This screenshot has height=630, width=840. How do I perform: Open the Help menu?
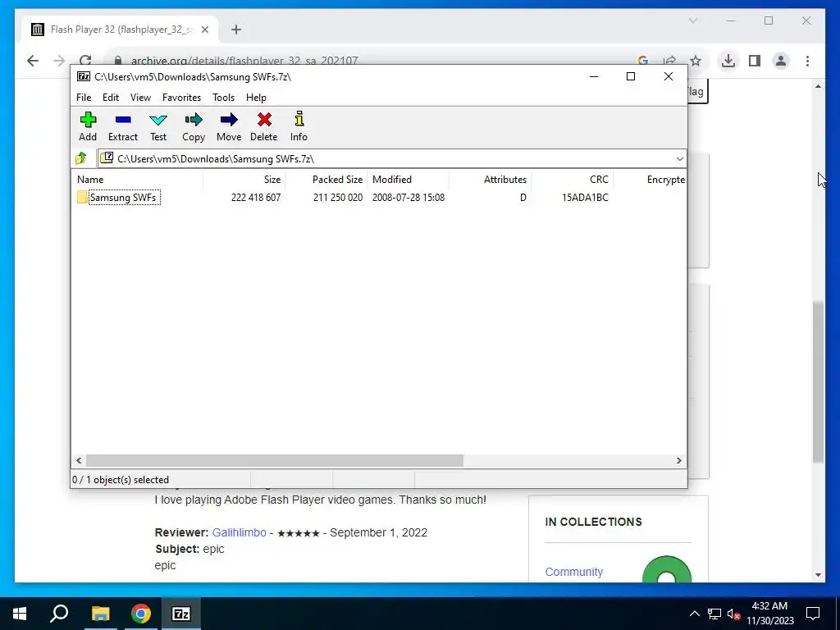pyautogui.click(x=256, y=98)
